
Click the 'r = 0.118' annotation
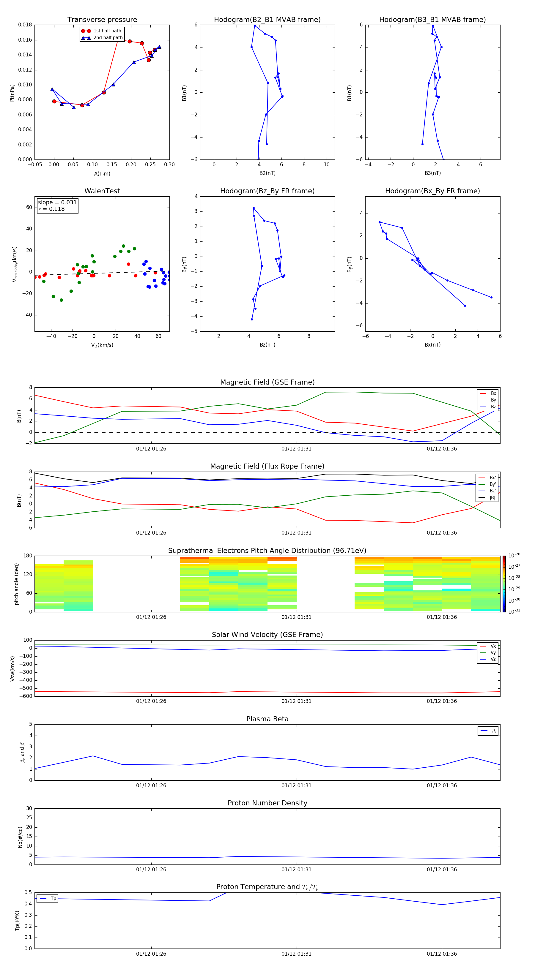pyautogui.click(x=51, y=209)
